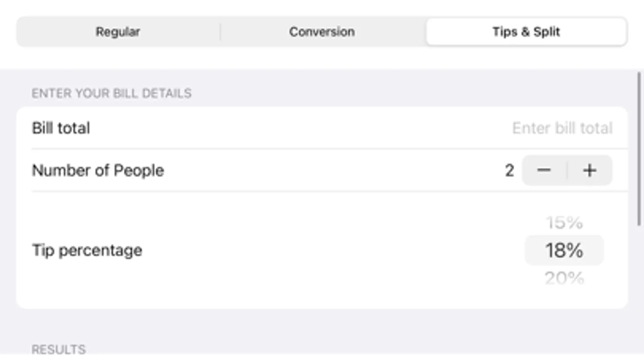Select the Tips & Split tab
Image resolution: width=644 pixels, height=362 pixels.
(x=525, y=31)
